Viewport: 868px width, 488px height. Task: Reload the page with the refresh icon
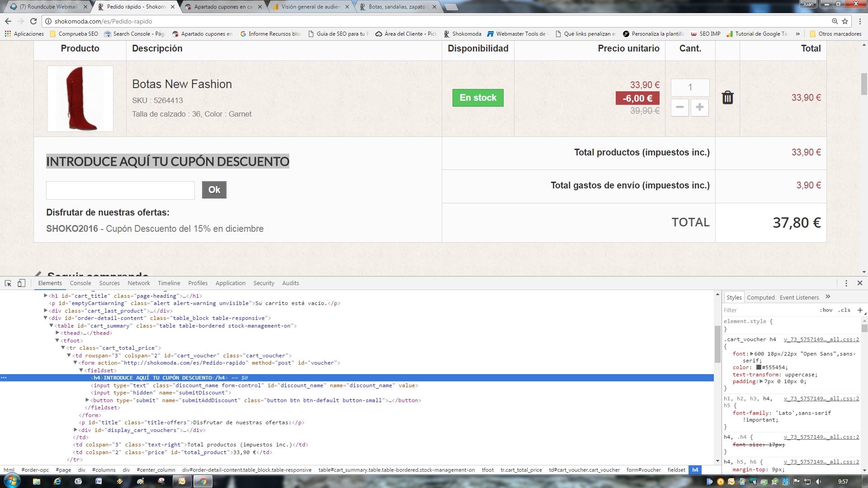click(33, 21)
